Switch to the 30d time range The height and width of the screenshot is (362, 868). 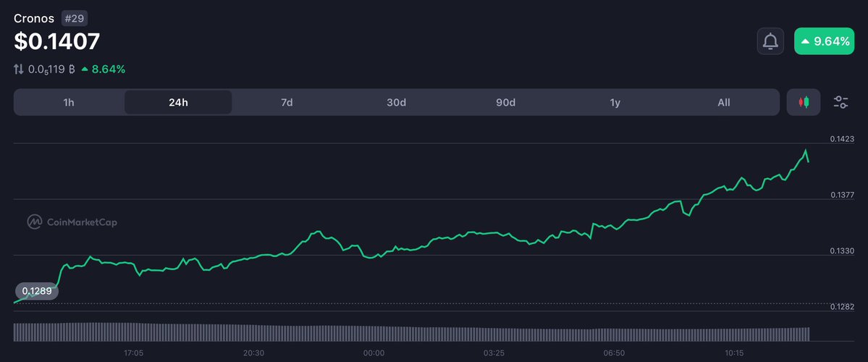coord(397,102)
